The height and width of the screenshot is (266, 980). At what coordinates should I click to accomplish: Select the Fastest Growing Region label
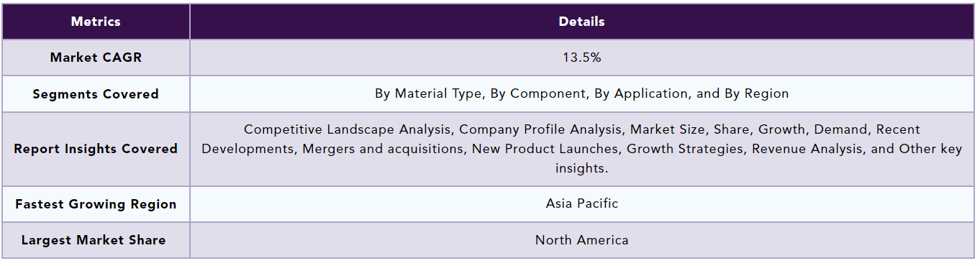[x=96, y=204]
